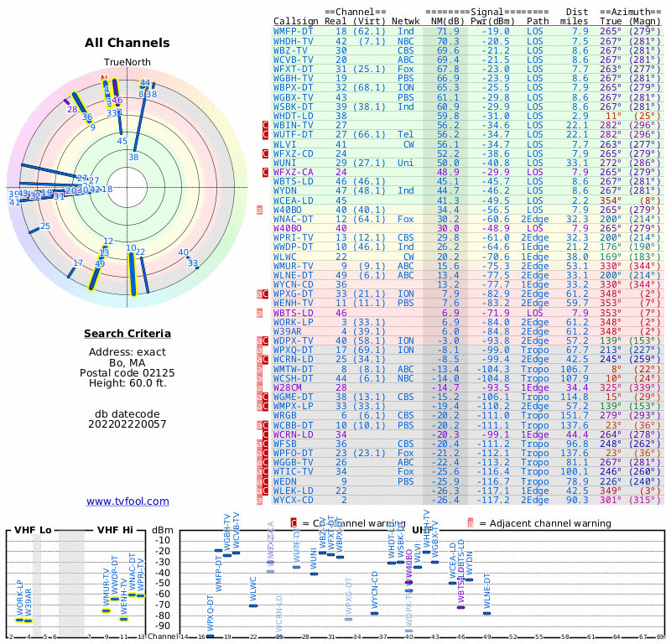This screenshot has height=644, width=671.
Task: Click the co-channel C icon beside WTIC-TV
Action: (265, 472)
